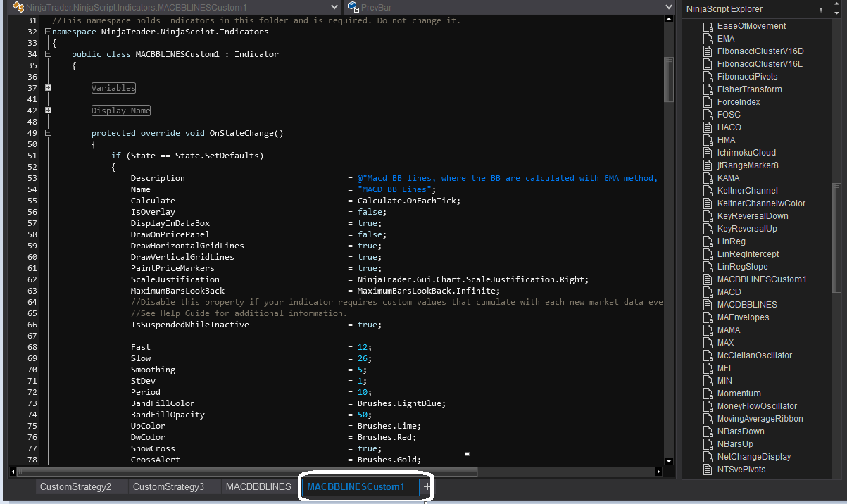Open MAMA indicator file icon
The height and width of the screenshot is (504, 847).
pos(708,330)
